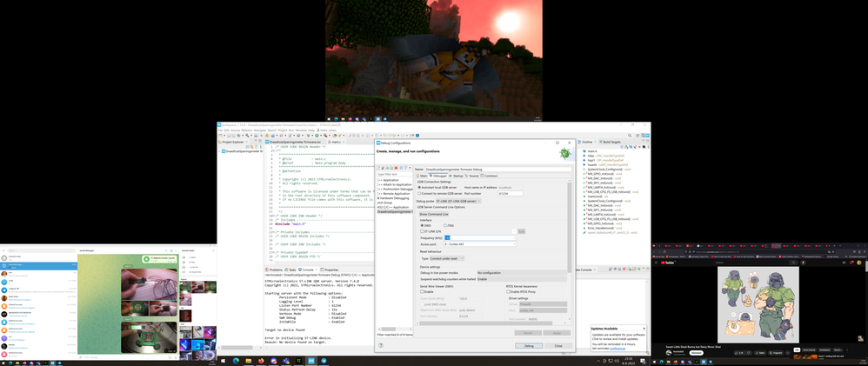Open Debug in low power modes dropdown
This screenshot has height=366, width=868.
click(522, 273)
